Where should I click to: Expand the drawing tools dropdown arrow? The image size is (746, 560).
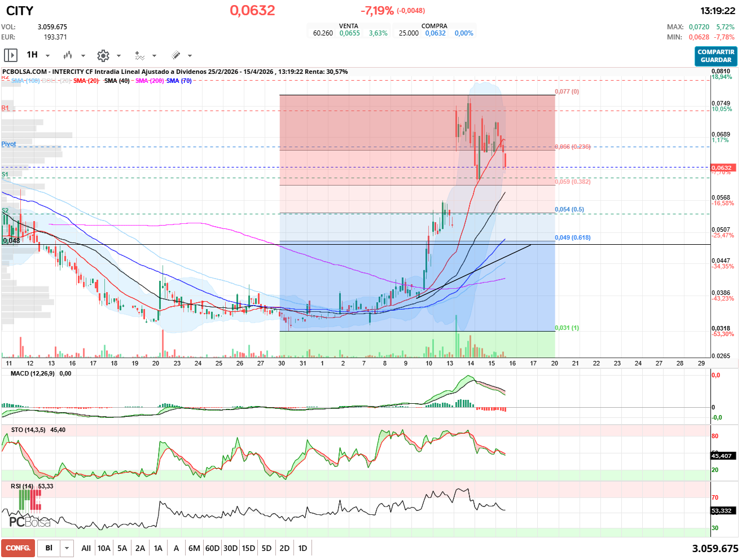(190, 56)
